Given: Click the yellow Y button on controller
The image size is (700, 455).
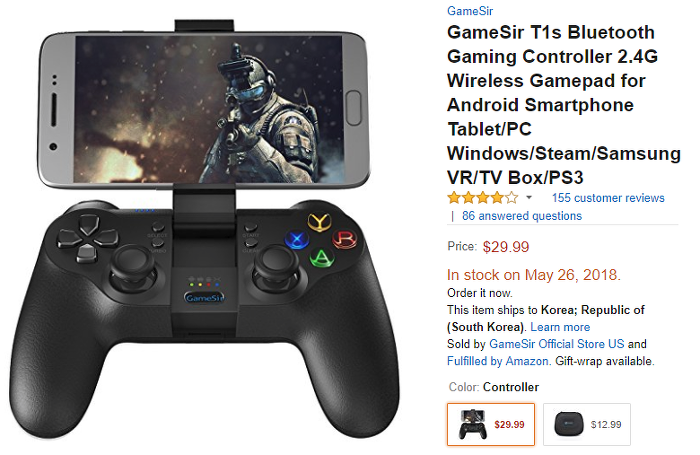Looking at the screenshot, I should (x=320, y=221).
